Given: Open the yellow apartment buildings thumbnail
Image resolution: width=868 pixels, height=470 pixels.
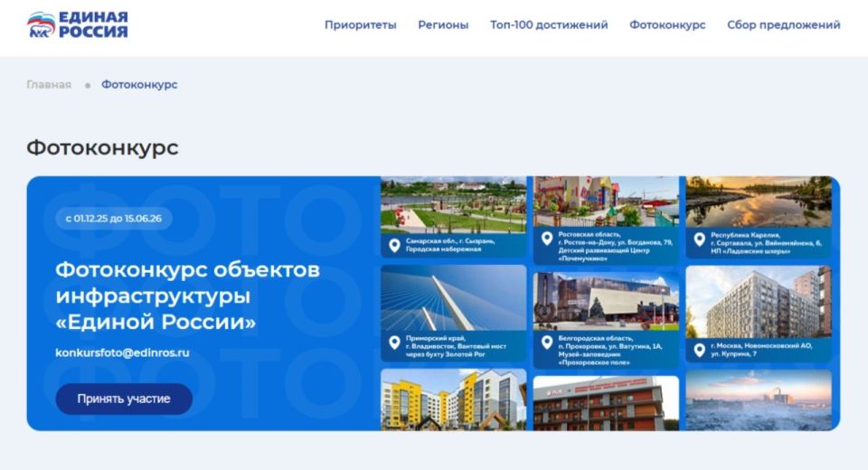Looking at the screenshot, I should [453, 399].
